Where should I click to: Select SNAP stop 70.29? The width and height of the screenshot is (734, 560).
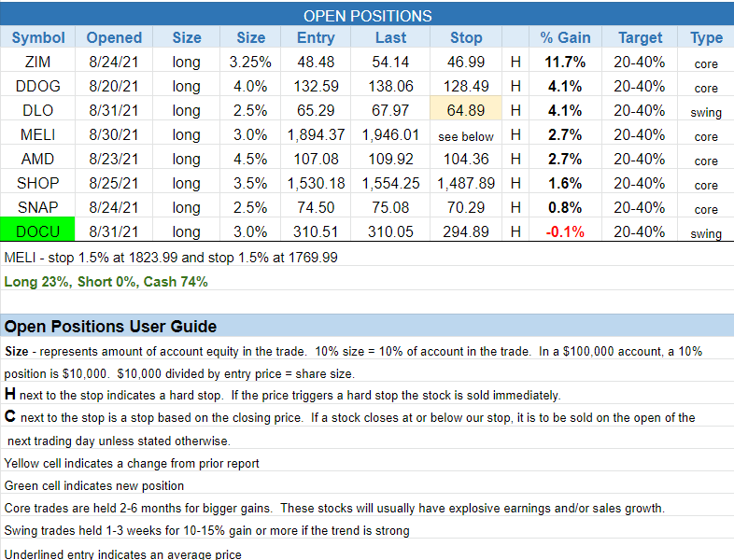click(466, 208)
